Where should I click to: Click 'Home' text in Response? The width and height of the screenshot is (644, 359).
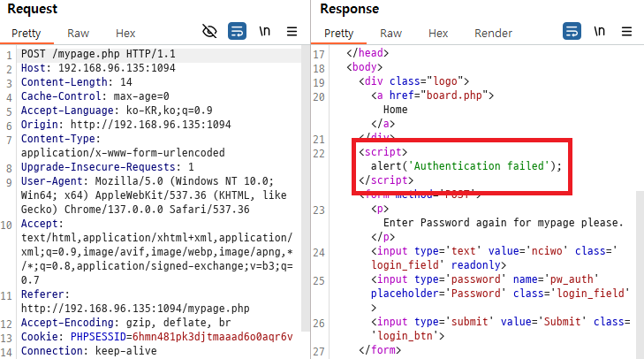pos(396,110)
